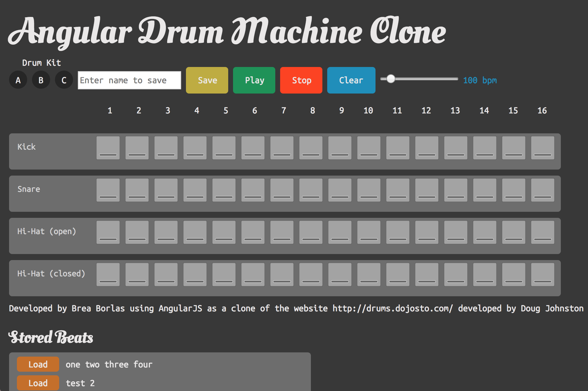Toggle Hi-Hat (open) step 12 pad
The image size is (588, 391).
(427, 232)
